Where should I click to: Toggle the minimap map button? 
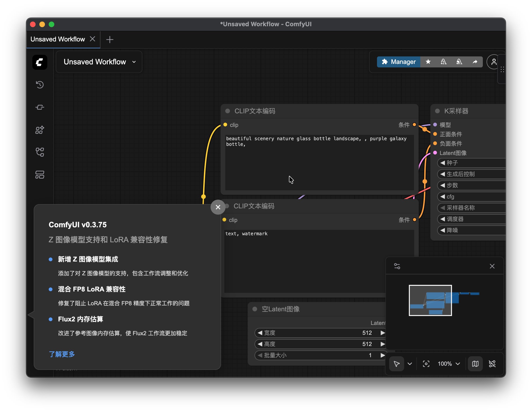coord(475,364)
